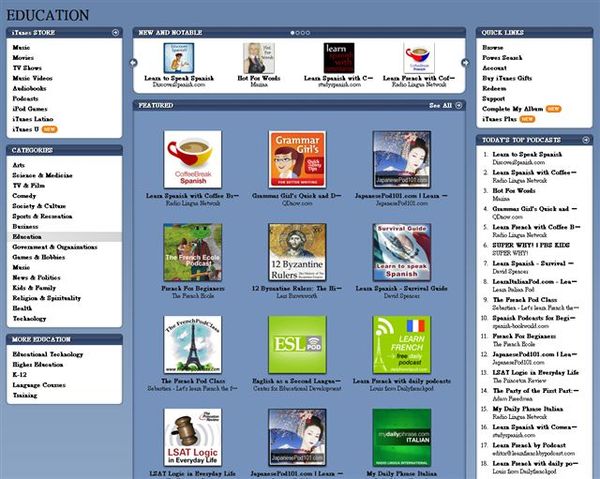Image resolution: width=600 pixels, height=479 pixels.
Task: Open Language Courses subcategory
Action: pos(39,385)
